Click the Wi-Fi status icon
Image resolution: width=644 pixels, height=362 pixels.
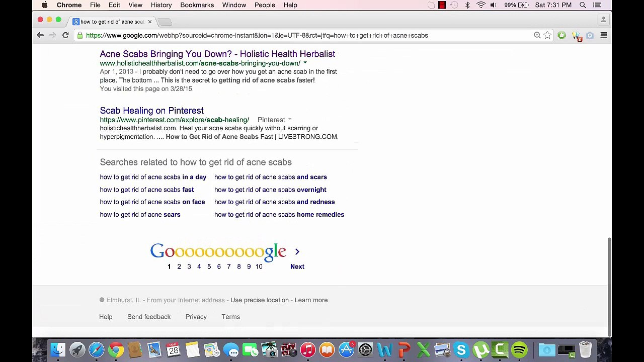click(x=481, y=5)
